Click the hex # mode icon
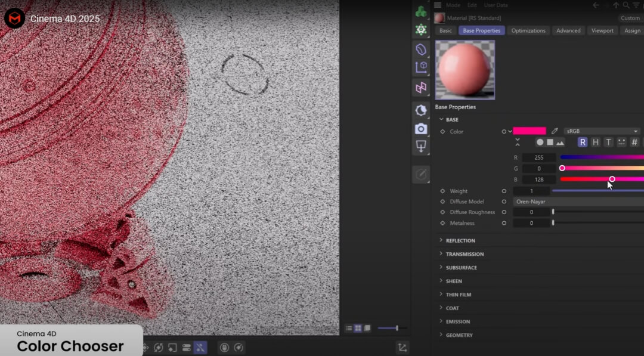 [634, 142]
